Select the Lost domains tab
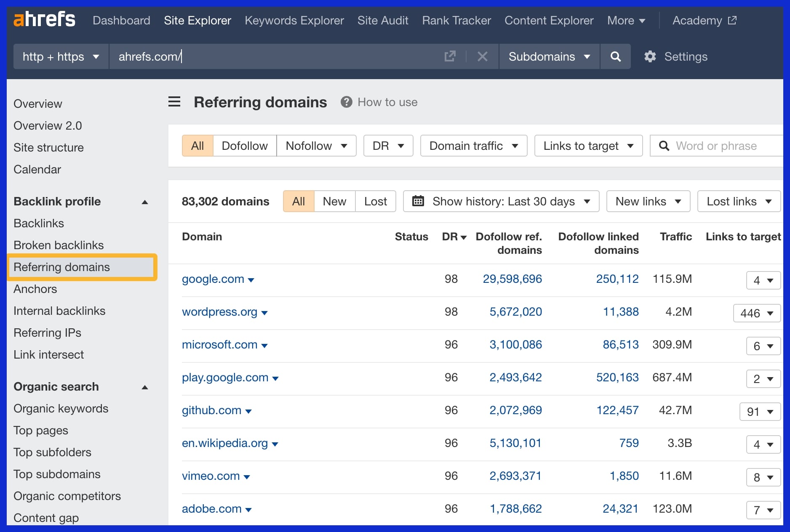The image size is (790, 532). [375, 201]
